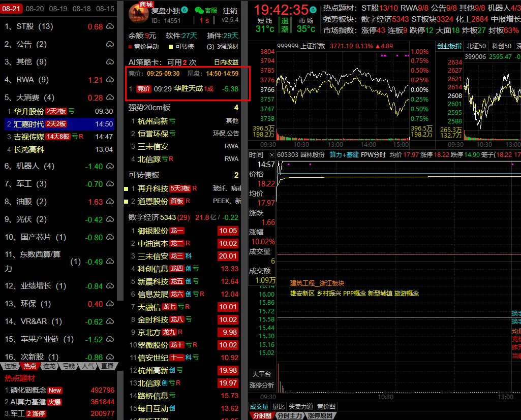Select the 竞价图 indicator tab
This screenshot has width=521, height=420.
tap(326, 407)
